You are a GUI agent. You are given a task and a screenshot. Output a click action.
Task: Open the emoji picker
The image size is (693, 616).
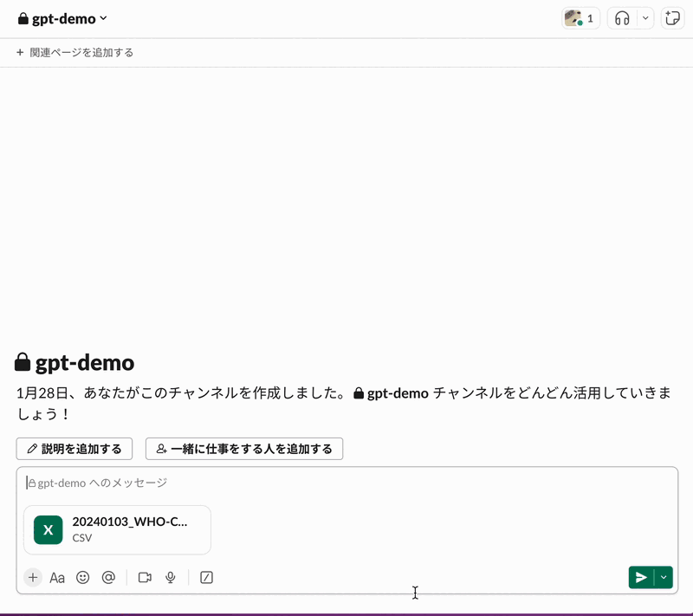[x=82, y=578]
